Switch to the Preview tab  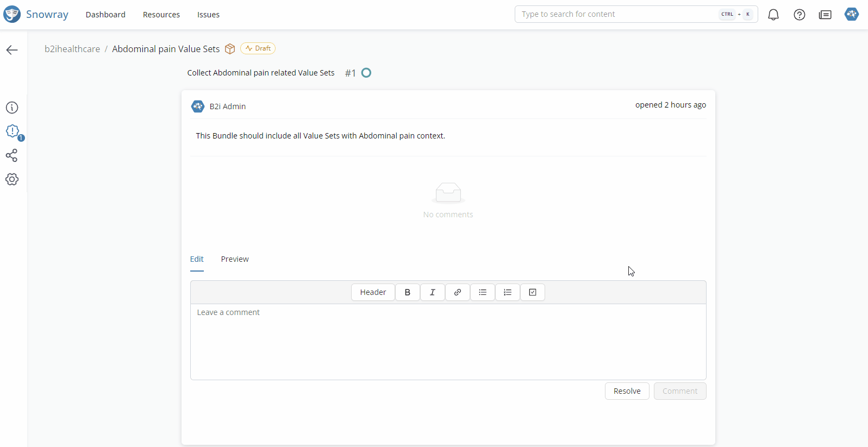tap(235, 259)
